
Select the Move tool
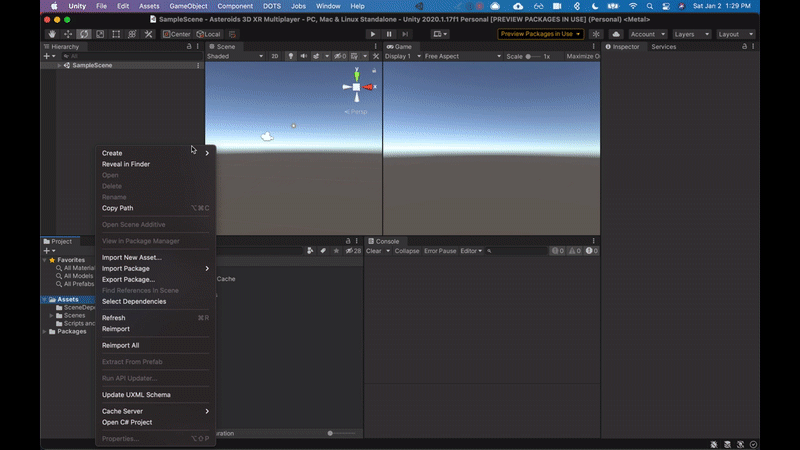tap(68, 34)
